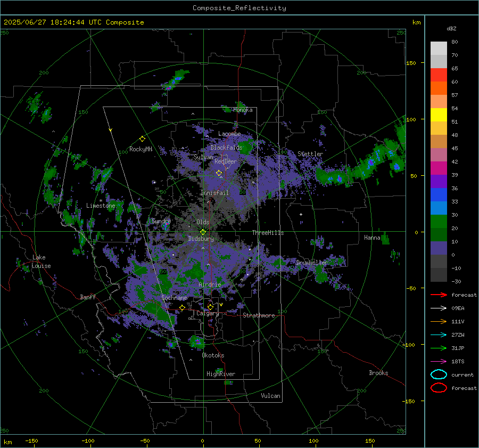The height and width of the screenshot is (448, 479).
Task: Click the Lake Louise label
Action: (41, 262)
